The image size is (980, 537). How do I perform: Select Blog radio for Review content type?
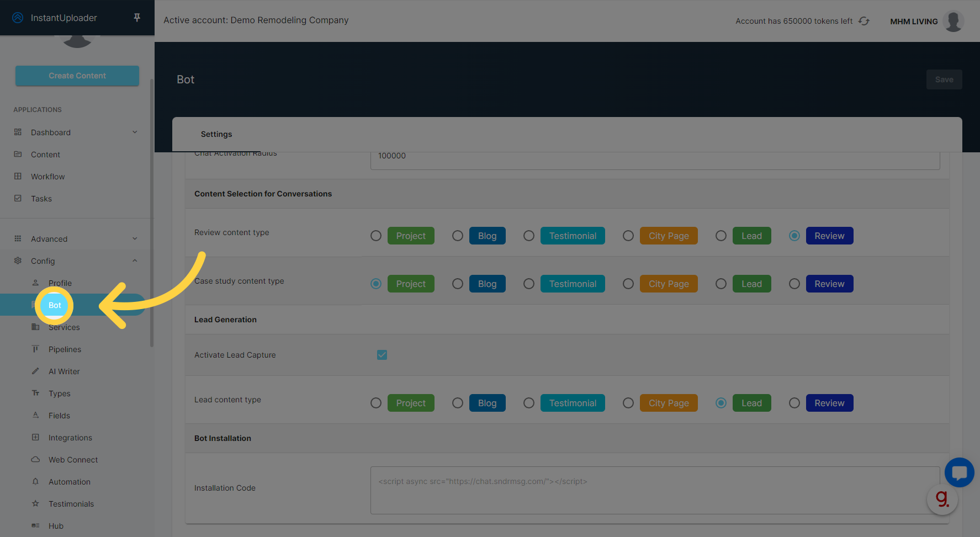458,236
